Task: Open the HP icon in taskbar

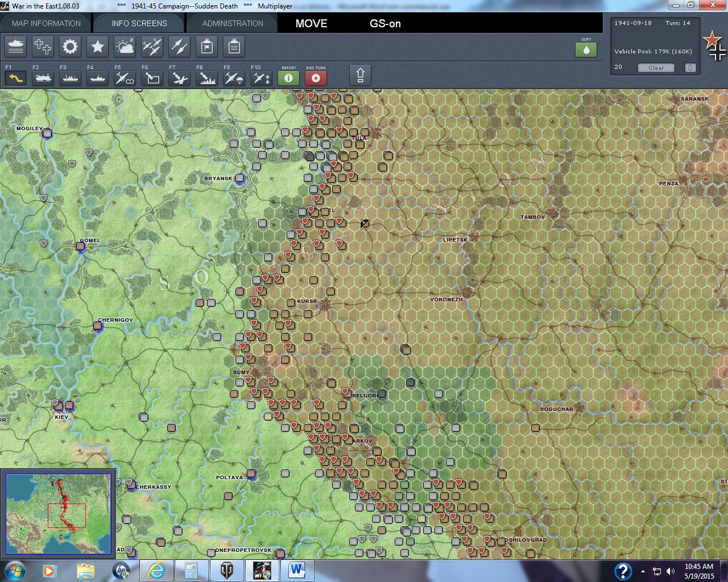Action: coord(121,570)
